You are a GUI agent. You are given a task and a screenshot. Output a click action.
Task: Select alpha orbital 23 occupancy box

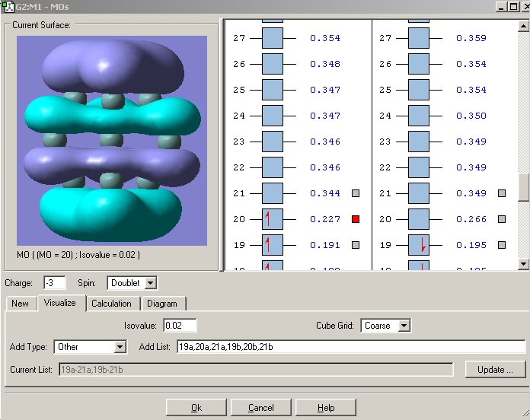(273, 142)
